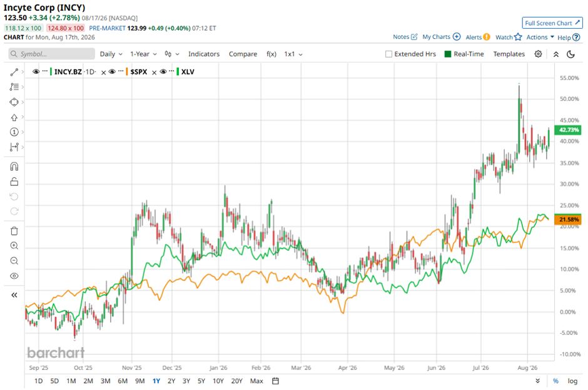The width and height of the screenshot is (588, 390).
Task: Click the green Real-Time color indicator
Action: [447, 54]
